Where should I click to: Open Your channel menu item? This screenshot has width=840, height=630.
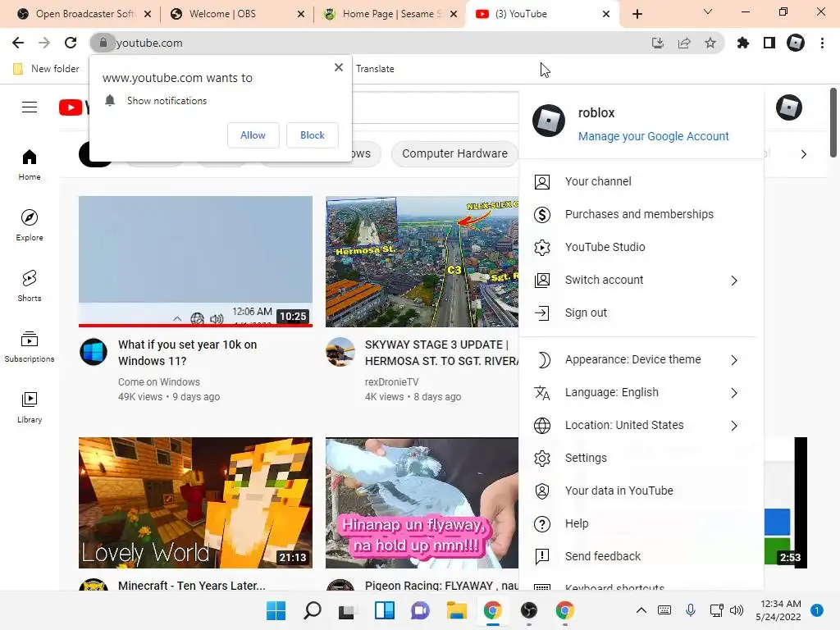tap(641, 181)
